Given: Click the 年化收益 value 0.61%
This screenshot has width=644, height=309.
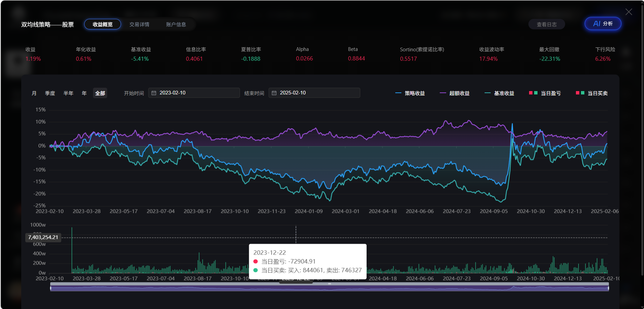Looking at the screenshot, I should [84, 59].
